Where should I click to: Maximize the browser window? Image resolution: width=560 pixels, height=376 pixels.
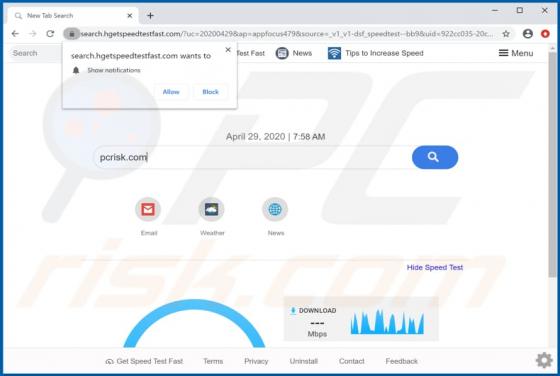[x=520, y=11]
